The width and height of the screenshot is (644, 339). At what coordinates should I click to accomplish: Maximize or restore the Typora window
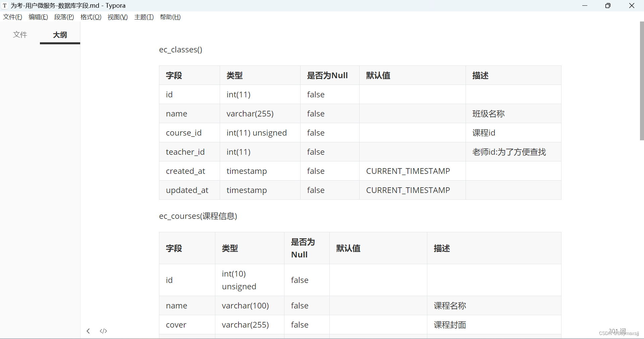(x=608, y=6)
